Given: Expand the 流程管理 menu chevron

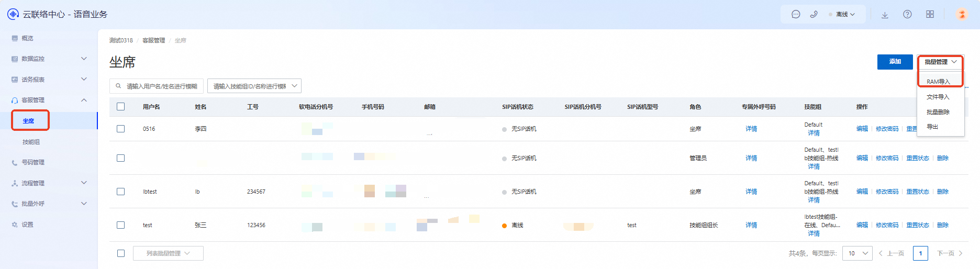Looking at the screenshot, I should coord(84,183).
